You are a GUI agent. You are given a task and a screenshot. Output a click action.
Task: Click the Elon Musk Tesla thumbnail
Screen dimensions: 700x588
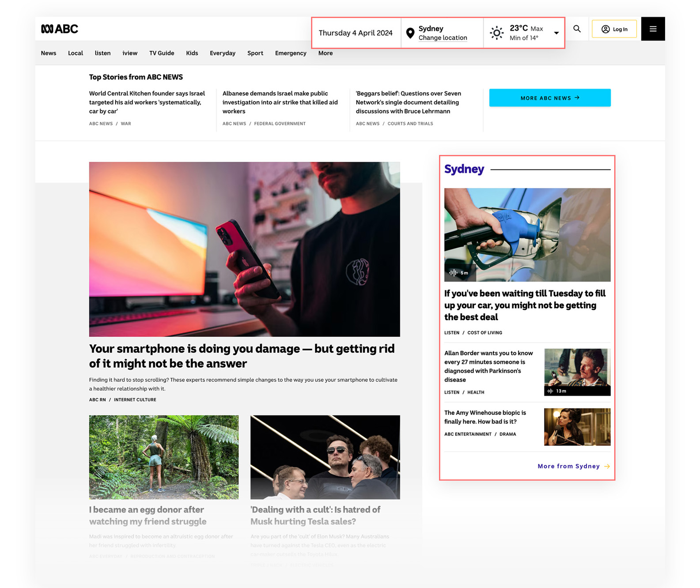coord(325,457)
